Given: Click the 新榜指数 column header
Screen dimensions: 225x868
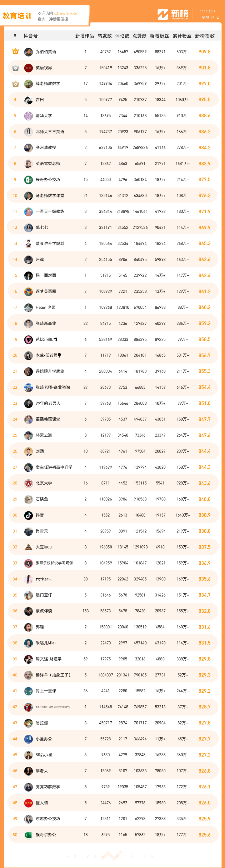Looking at the screenshot, I should 205,36.
